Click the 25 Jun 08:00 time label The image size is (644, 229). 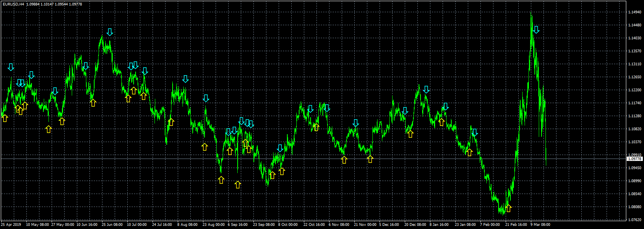112,225
